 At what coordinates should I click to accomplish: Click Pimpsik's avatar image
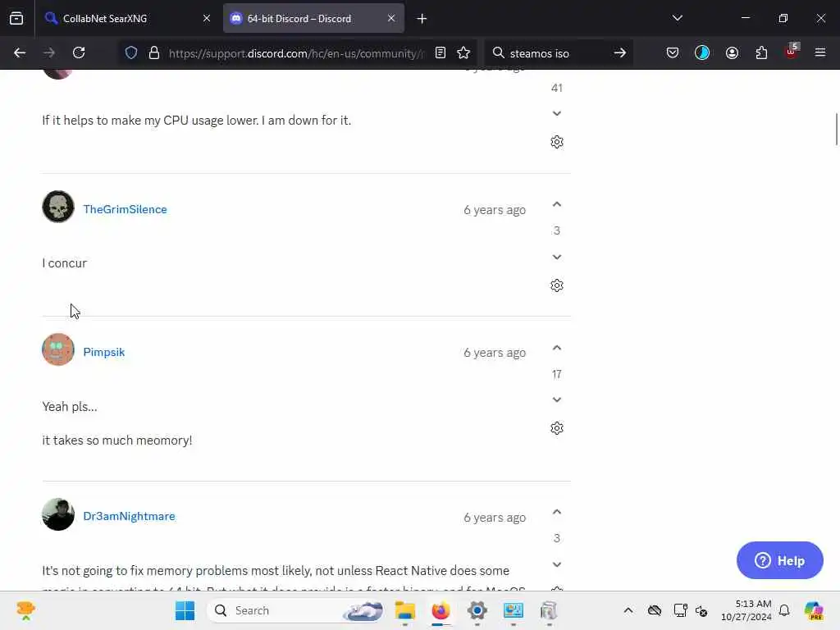[58, 349]
